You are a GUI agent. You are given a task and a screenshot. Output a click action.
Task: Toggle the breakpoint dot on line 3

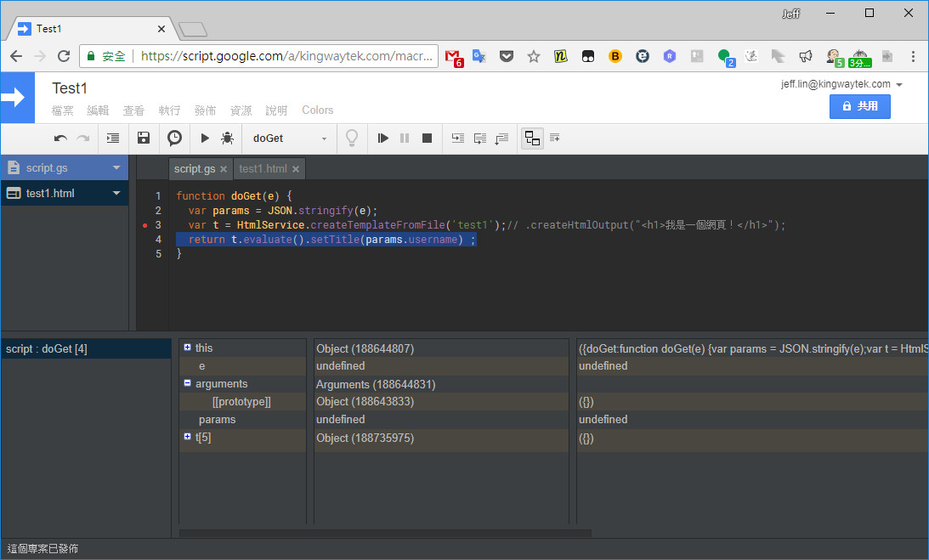pyautogui.click(x=144, y=224)
